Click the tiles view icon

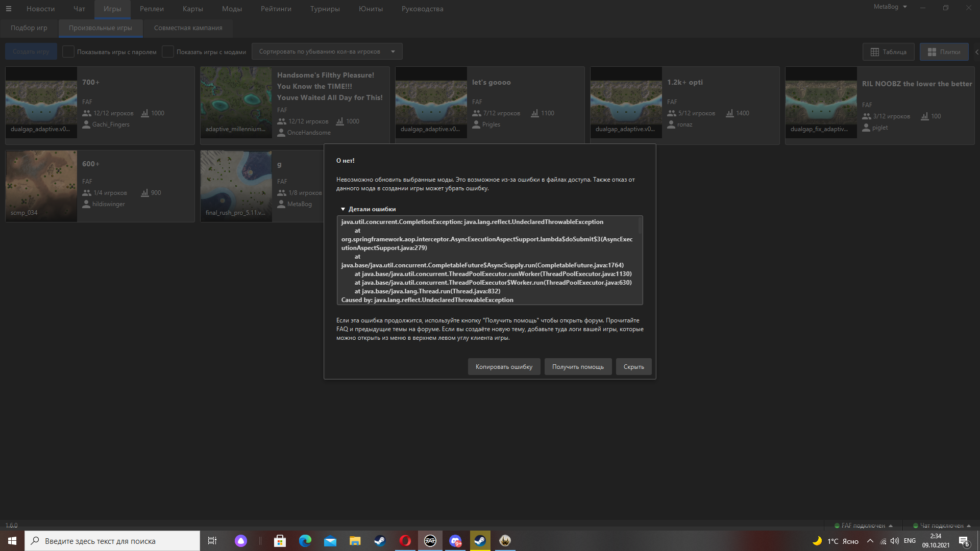tap(932, 52)
